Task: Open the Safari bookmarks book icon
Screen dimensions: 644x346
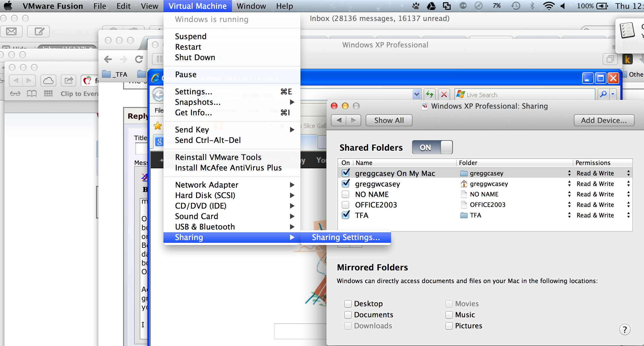Action: (x=32, y=94)
